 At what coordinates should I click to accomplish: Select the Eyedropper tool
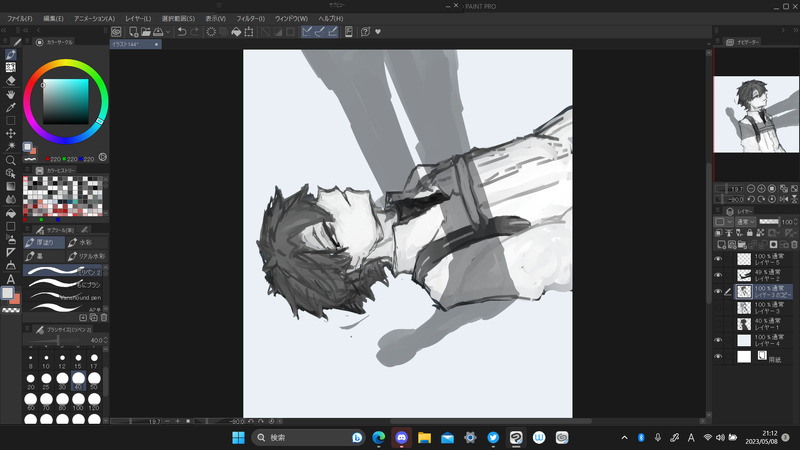(x=10, y=107)
